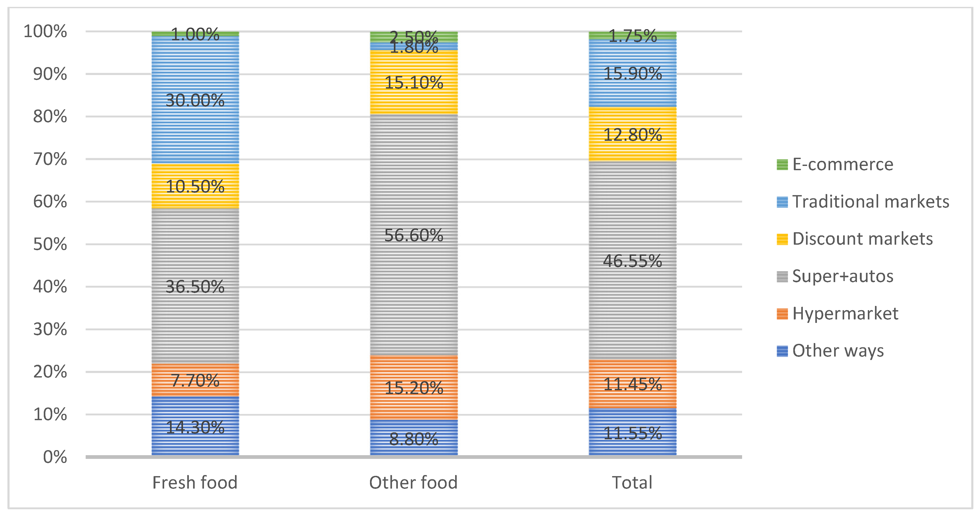
Task: Select the Traditional markets legend label
Action: click(870, 202)
